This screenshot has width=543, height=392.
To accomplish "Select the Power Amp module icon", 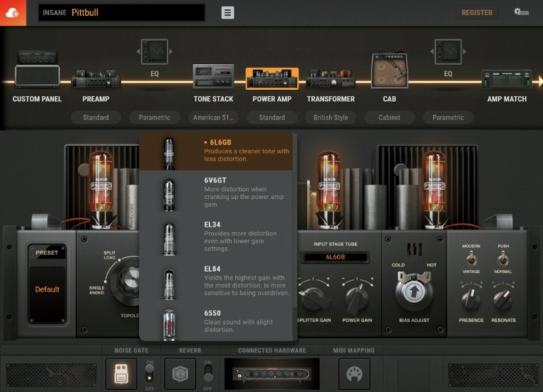I will (x=271, y=78).
